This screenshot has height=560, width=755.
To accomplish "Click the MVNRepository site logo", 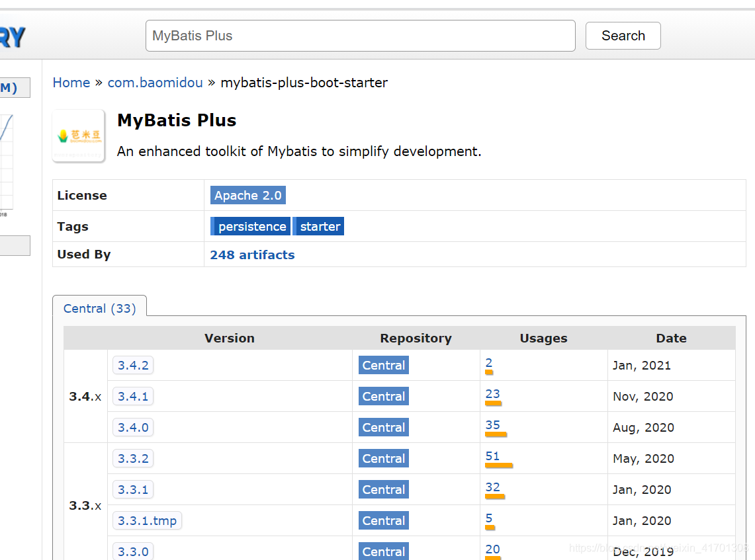I will 13,36.
